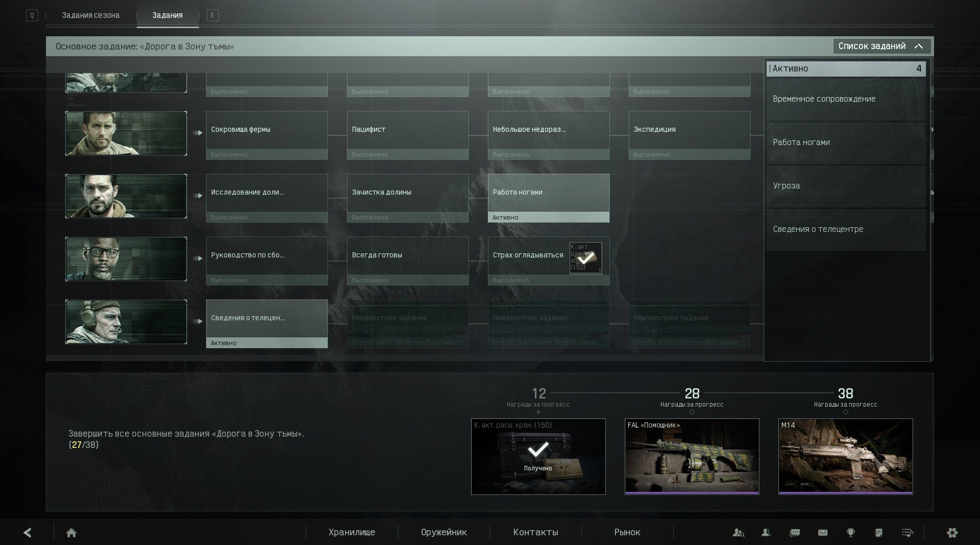This screenshot has width=980, height=545.
Task: Open the friends list icon
Action: (x=766, y=533)
